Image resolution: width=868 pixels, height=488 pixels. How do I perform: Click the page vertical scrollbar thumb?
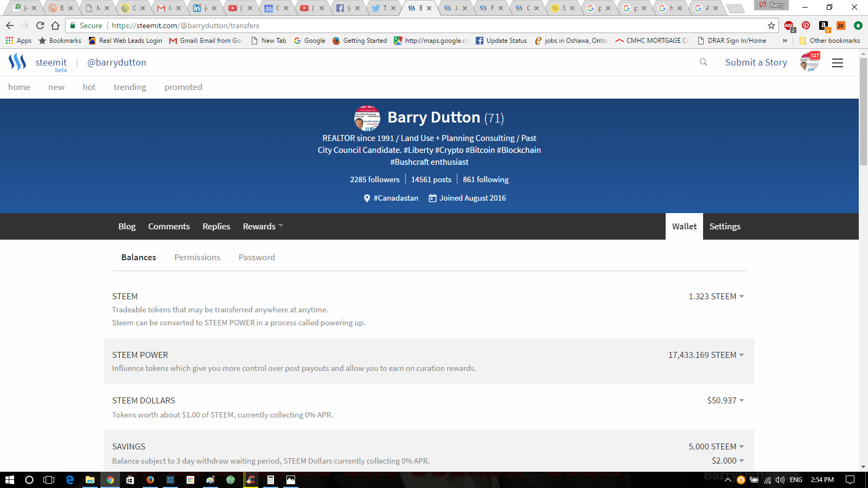tap(863, 111)
